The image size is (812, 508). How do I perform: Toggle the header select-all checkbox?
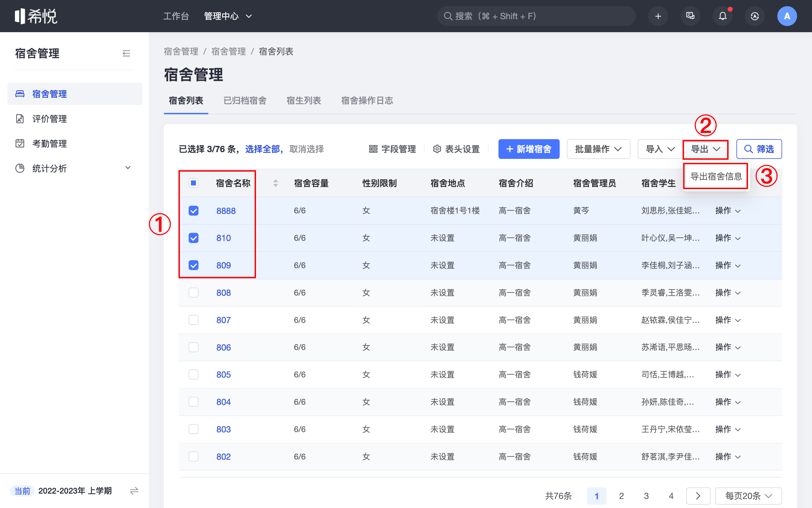(194, 183)
